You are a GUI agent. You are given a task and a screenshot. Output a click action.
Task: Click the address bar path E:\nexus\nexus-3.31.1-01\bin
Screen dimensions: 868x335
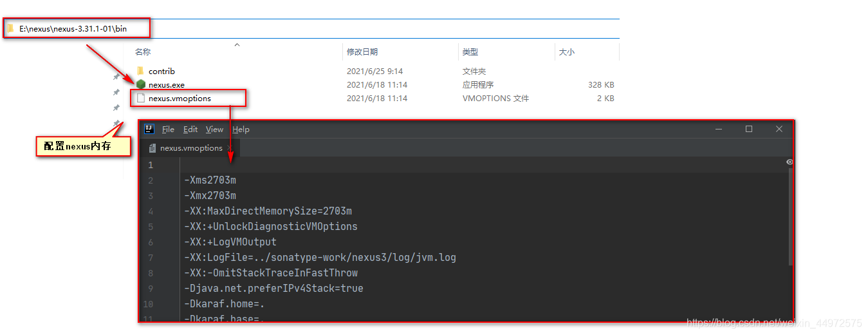[x=73, y=29]
